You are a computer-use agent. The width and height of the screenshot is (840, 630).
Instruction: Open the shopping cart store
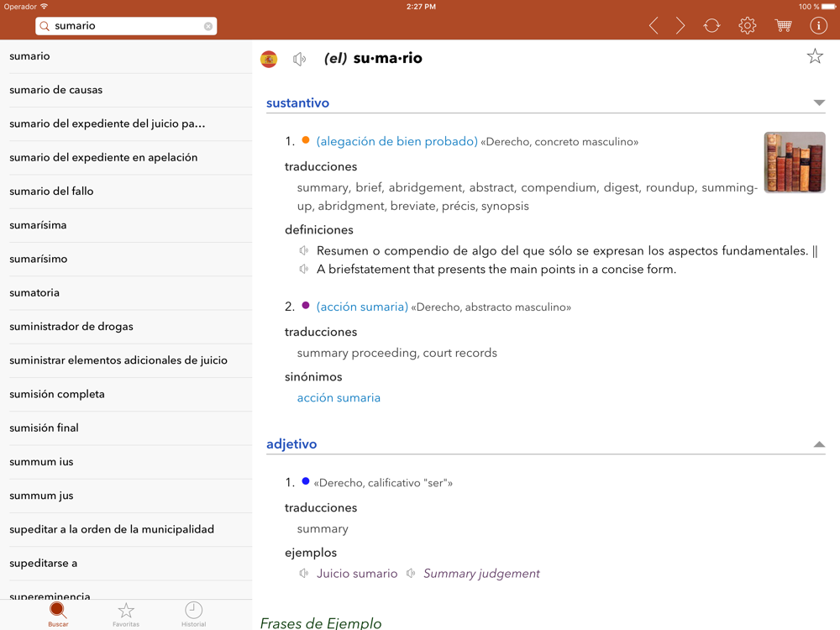point(783,26)
